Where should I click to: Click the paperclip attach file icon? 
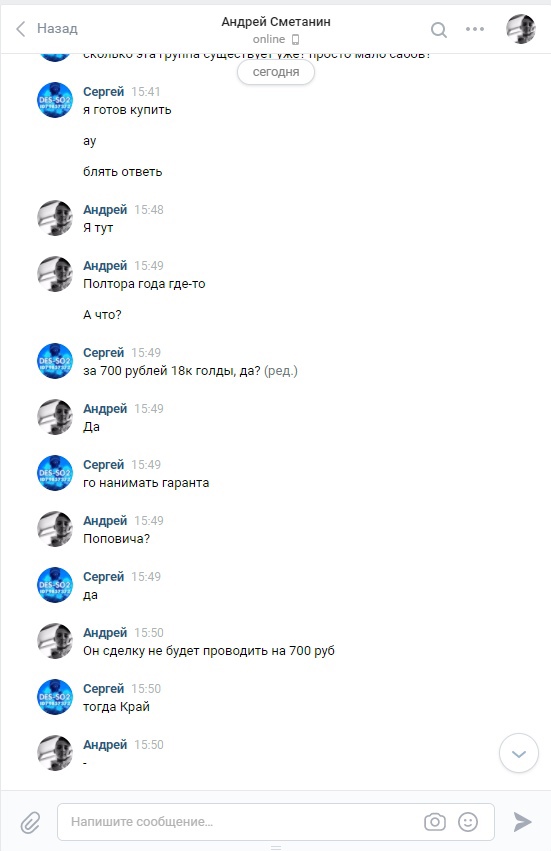pyautogui.click(x=30, y=822)
